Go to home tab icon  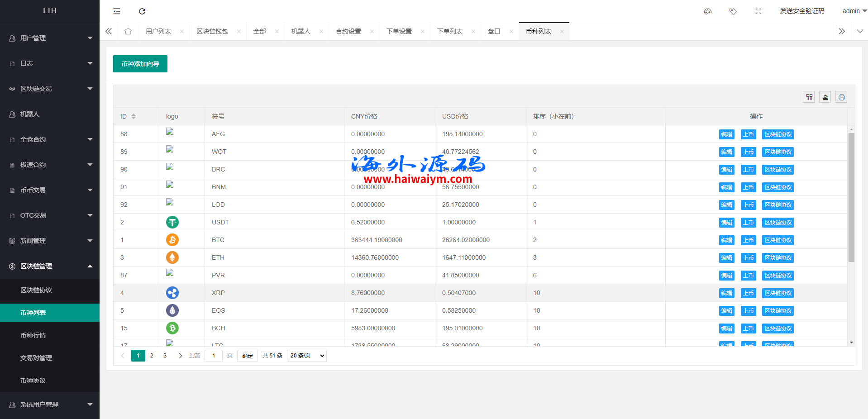[128, 31]
